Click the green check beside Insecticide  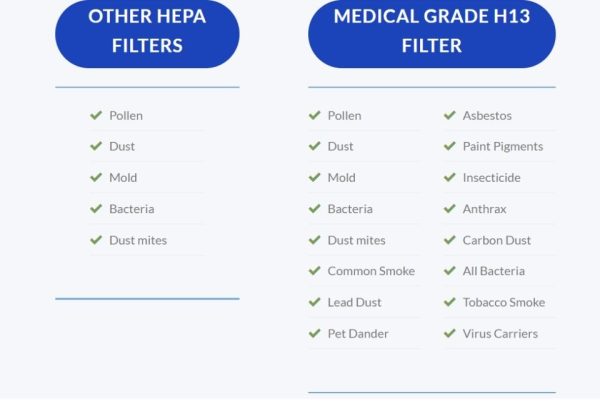[450, 177]
